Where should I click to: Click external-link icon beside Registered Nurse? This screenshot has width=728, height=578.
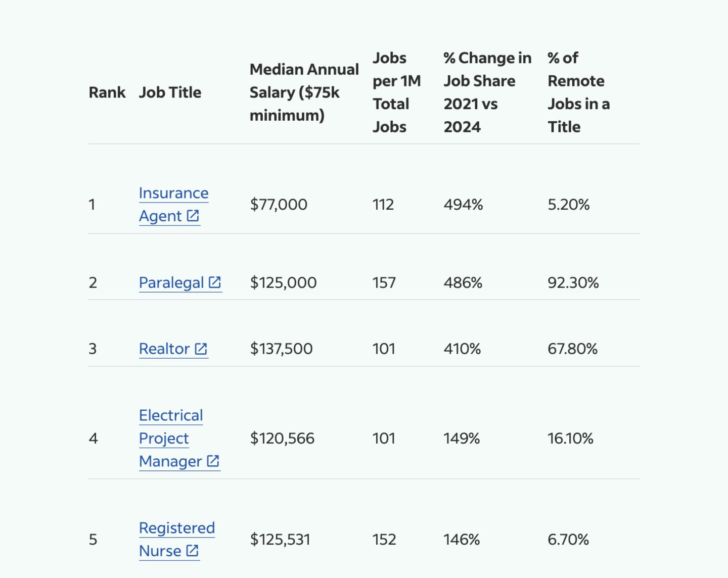[192, 551]
